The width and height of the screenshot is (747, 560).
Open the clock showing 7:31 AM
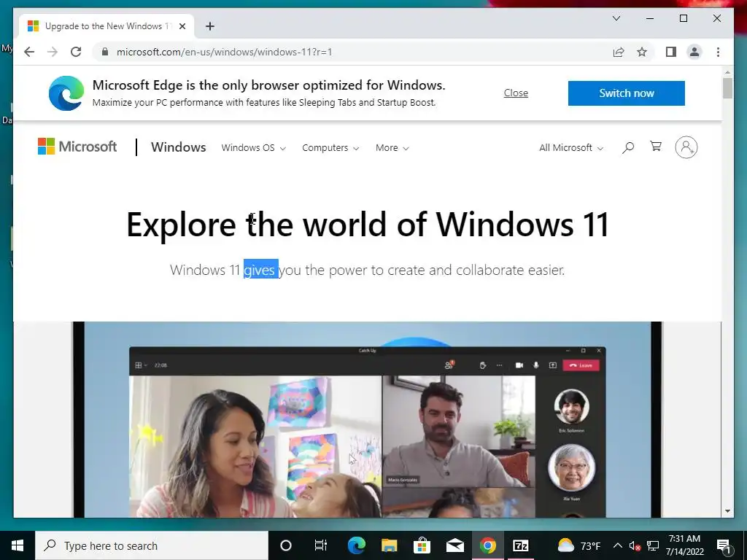point(684,545)
